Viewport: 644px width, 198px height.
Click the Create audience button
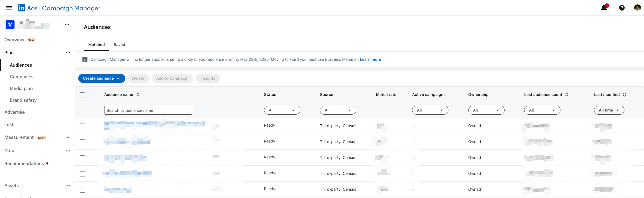pos(101,78)
